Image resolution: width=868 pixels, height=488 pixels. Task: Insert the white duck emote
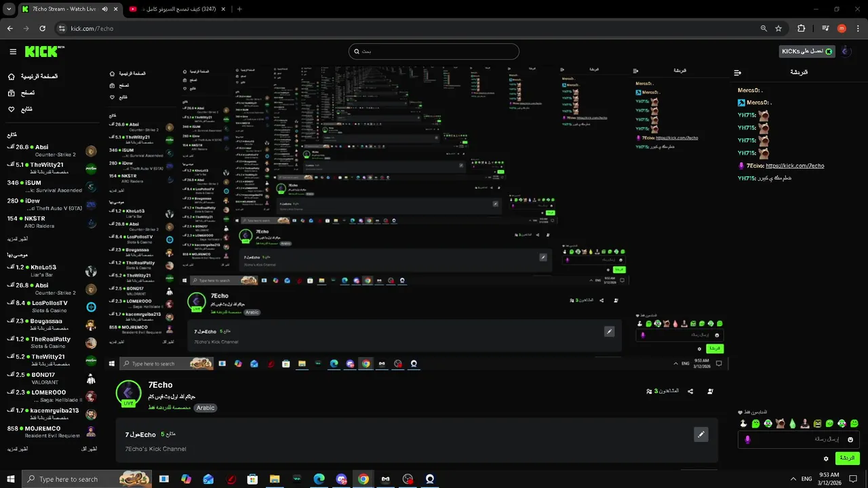coord(743,424)
